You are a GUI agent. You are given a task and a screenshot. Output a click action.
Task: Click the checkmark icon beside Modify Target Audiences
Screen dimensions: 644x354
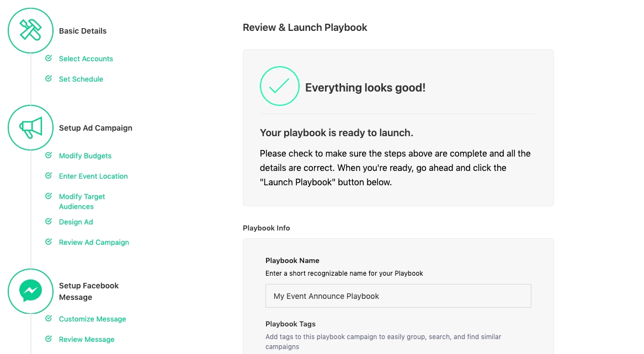[x=49, y=196]
